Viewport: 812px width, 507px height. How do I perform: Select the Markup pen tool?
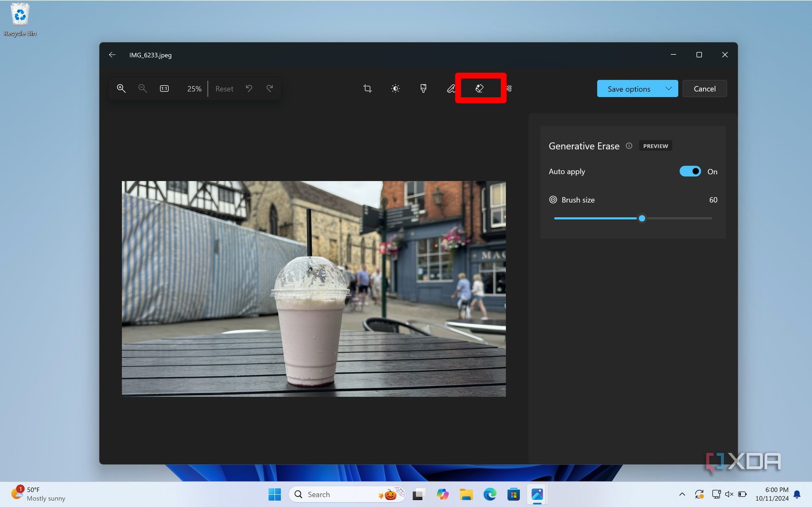(451, 89)
